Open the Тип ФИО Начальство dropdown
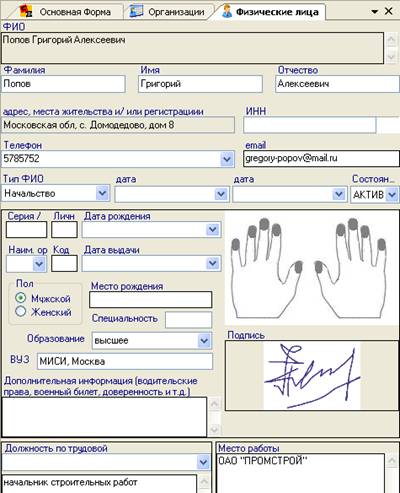This screenshot has height=493, width=400. (x=102, y=193)
